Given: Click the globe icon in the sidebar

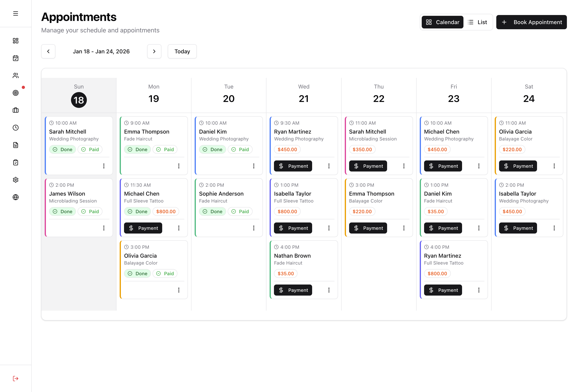Looking at the screenshot, I should [15, 197].
